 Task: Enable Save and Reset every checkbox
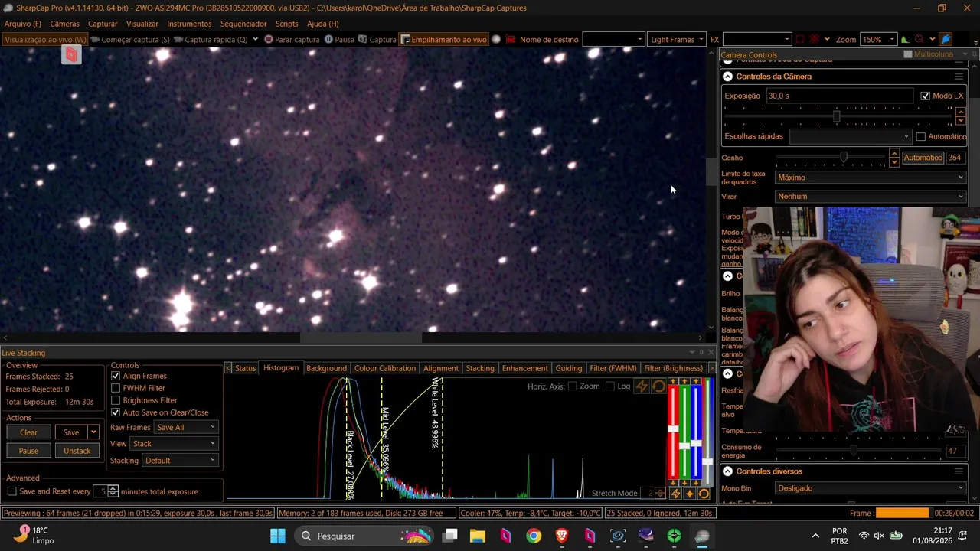(12, 491)
